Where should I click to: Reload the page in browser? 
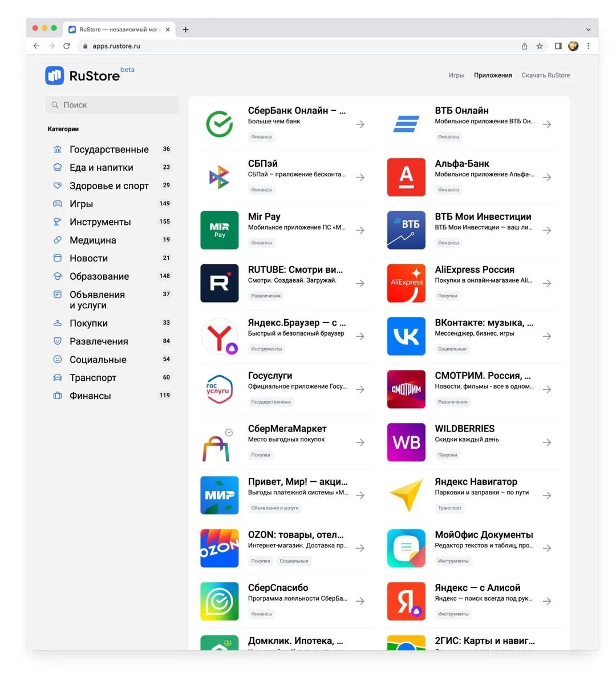click(67, 46)
